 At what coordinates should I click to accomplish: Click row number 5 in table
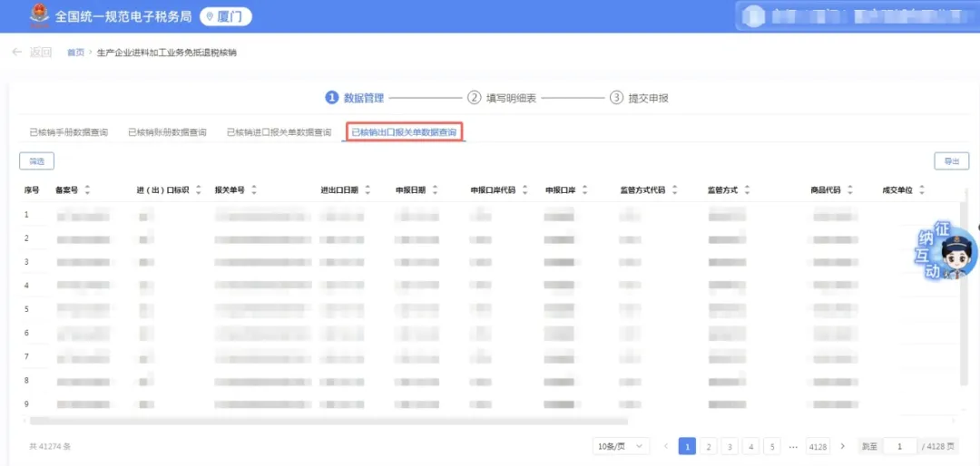tap(27, 308)
